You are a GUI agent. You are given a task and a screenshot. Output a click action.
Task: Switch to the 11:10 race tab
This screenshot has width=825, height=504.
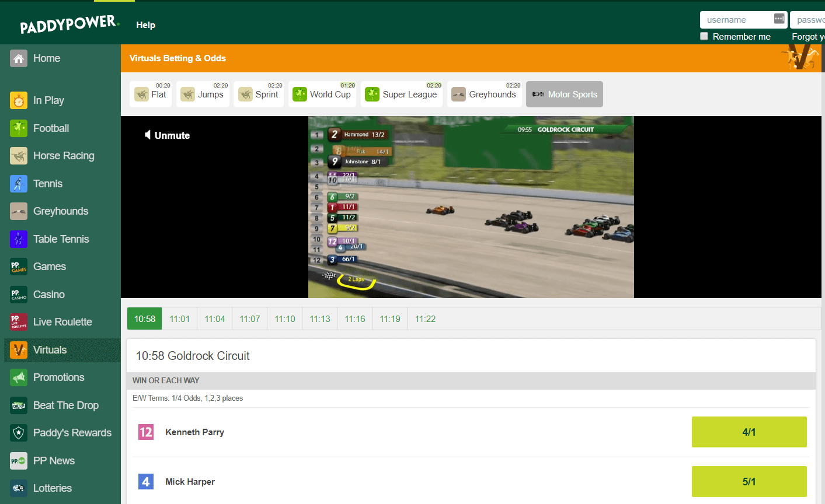285,319
